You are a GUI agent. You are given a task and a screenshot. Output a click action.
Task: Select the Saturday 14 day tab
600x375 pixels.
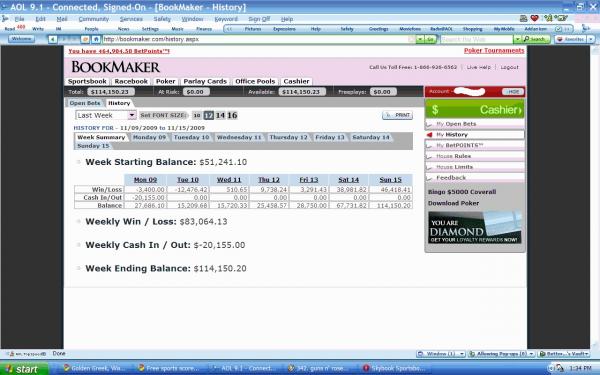click(371, 137)
